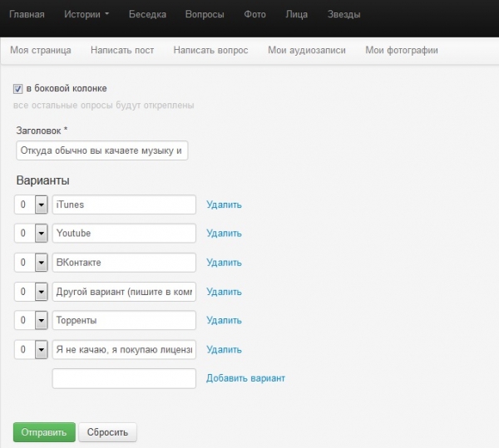Edit the Youtube option field
The width and height of the screenshot is (499, 448).
pos(124,233)
